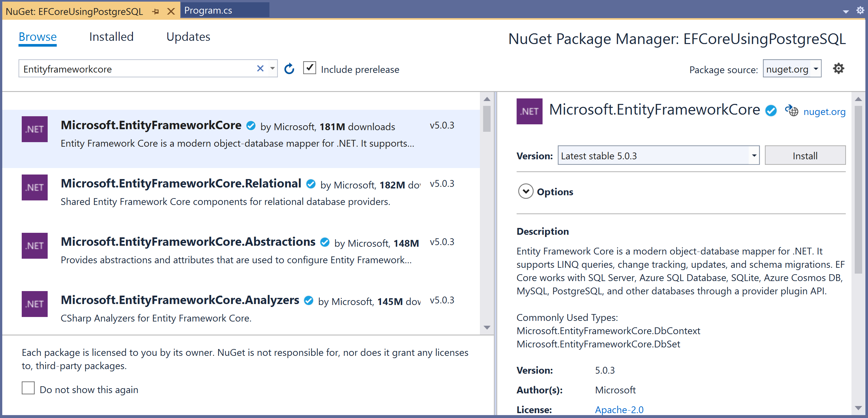Click the window options gear in tab strip
This screenshot has height=418, width=868.
(x=860, y=10)
